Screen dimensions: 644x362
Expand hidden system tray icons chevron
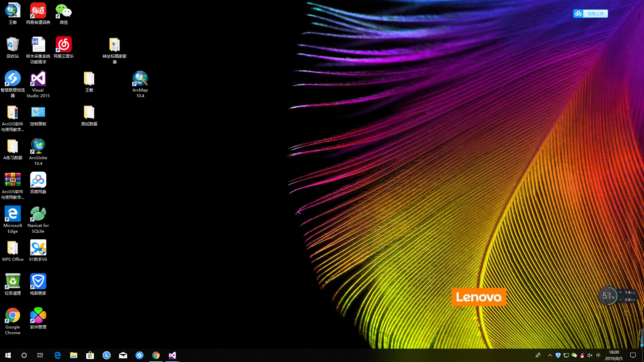point(550,355)
